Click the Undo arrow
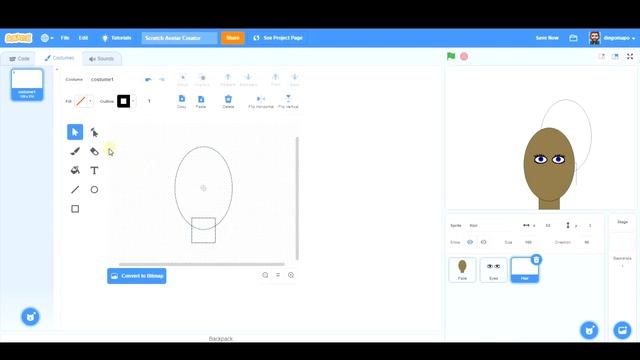 148,79
